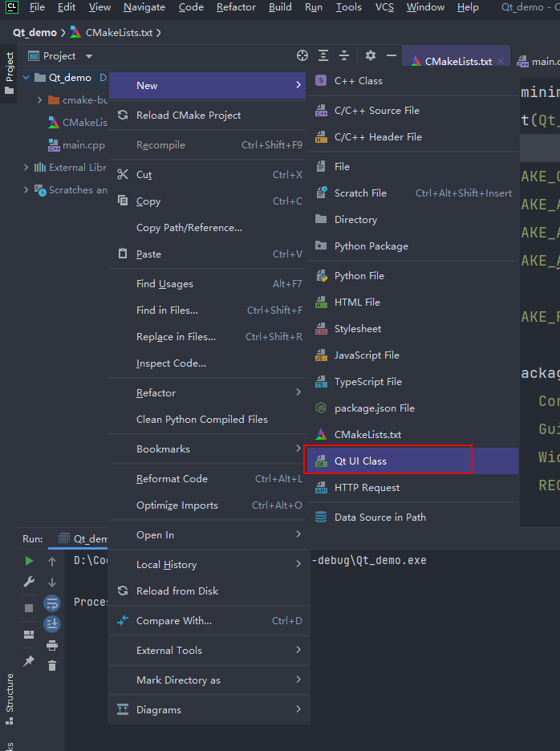Image resolution: width=560 pixels, height=751 pixels.
Task: Open the Local History submenu
Action: (208, 565)
